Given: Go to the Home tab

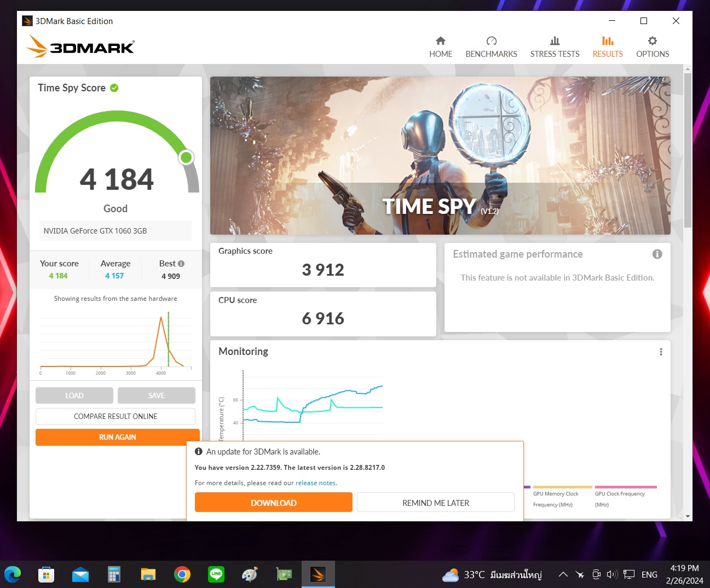Looking at the screenshot, I should [441, 47].
